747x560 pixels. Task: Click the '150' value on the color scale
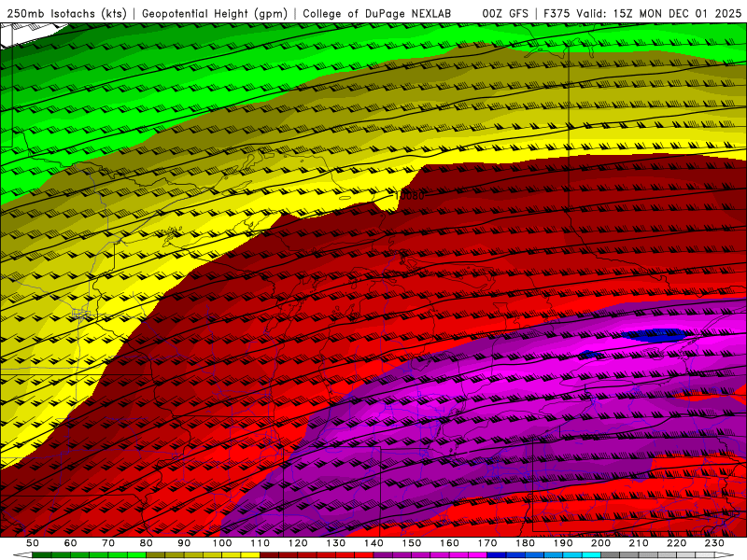click(412, 543)
